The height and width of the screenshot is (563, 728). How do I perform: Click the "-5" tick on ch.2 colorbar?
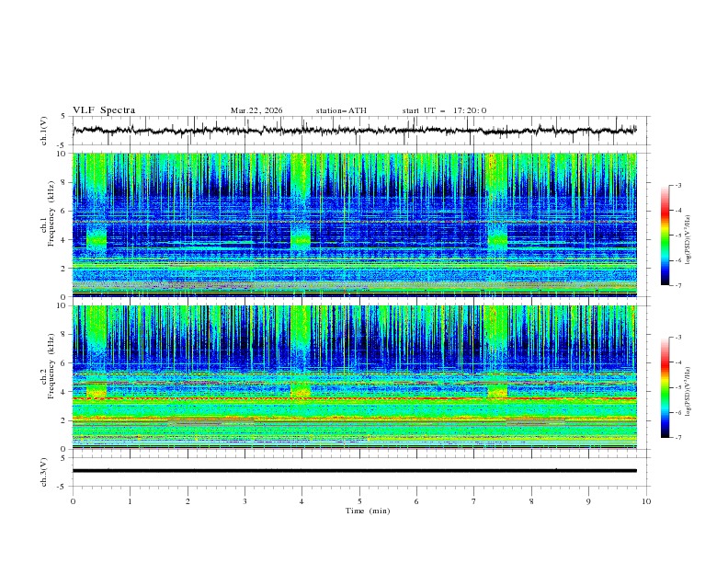coord(677,387)
